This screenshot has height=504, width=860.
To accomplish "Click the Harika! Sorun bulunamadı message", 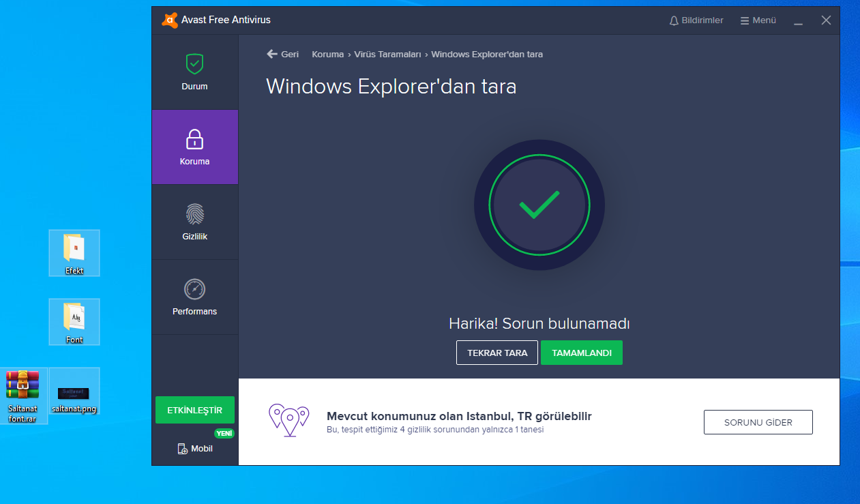I will click(x=539, y=323).
